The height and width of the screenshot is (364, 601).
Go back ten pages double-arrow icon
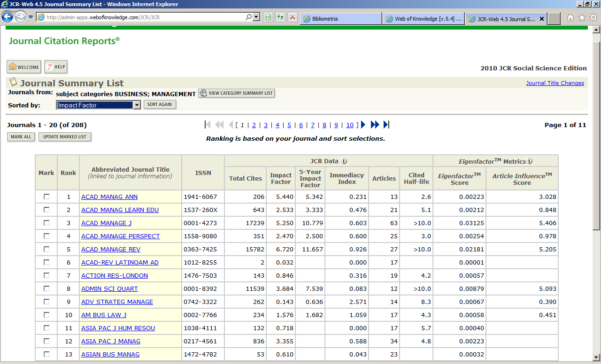tap(219, 125)
